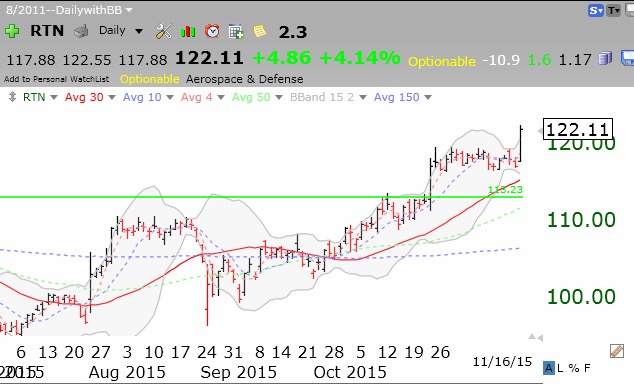
Task: Toggle the % percent scale button
Action: pyautogui.click(x=573, y=368)
